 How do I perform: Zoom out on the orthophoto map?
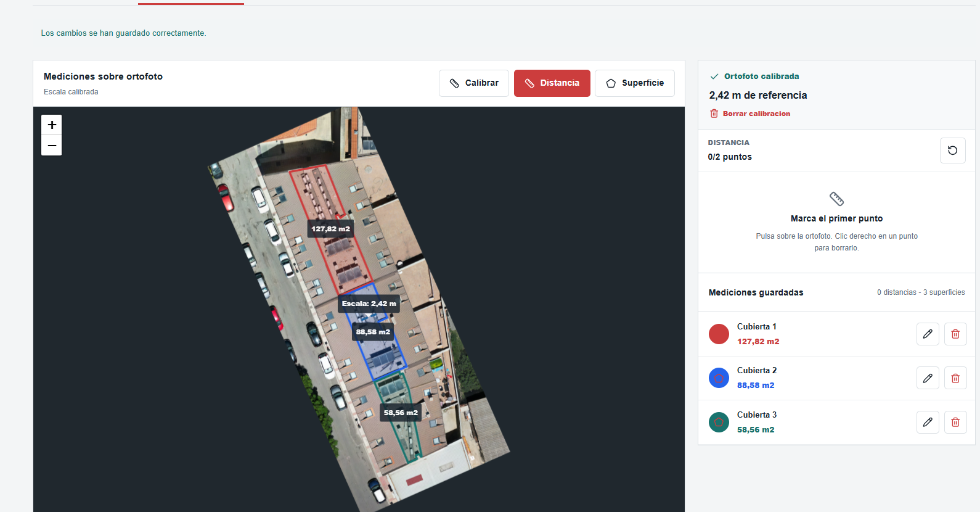(x=52, y=146)
